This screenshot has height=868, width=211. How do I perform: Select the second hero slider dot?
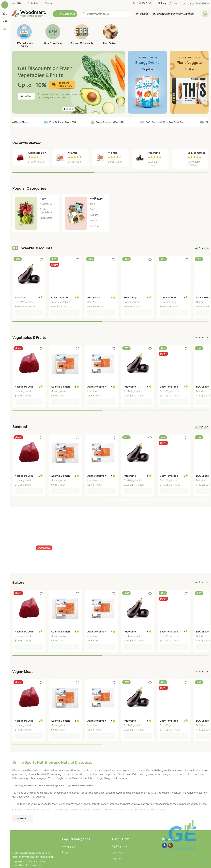67,109
